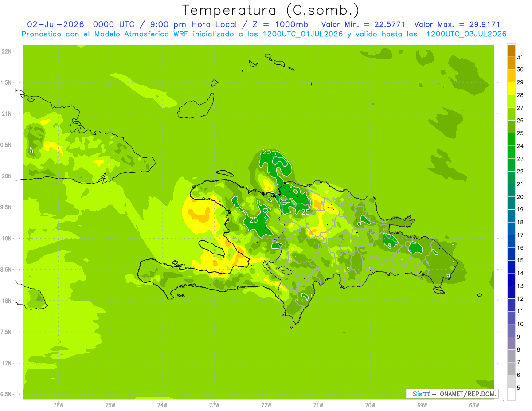Viewport: 532px width, 411px height.
Task: Click the '31' legend scale value
Action: tap(520, 57)
